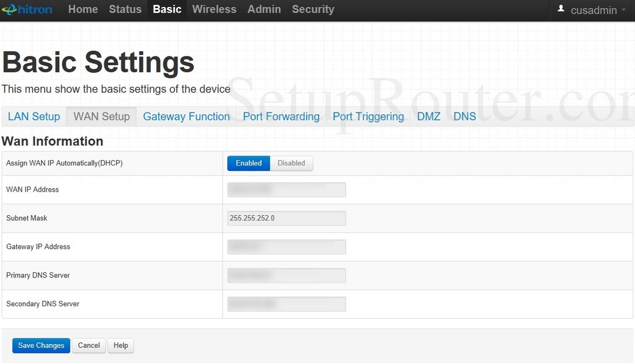Viewport: 635px width, 364px height.
Task: Enable automatic WAN IP assignment
Action: click(248, 163)
